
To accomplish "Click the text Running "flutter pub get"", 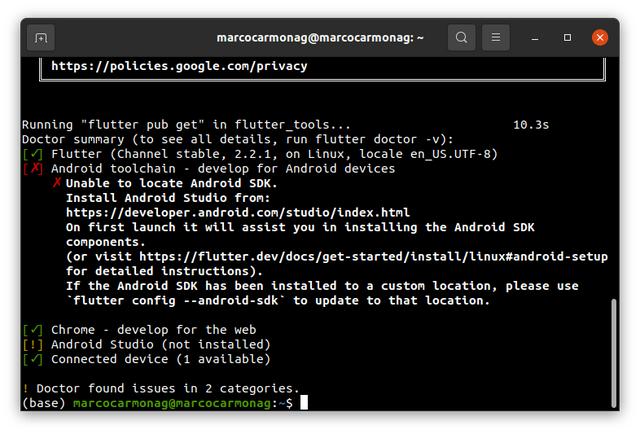I will (x=113, y=125).
